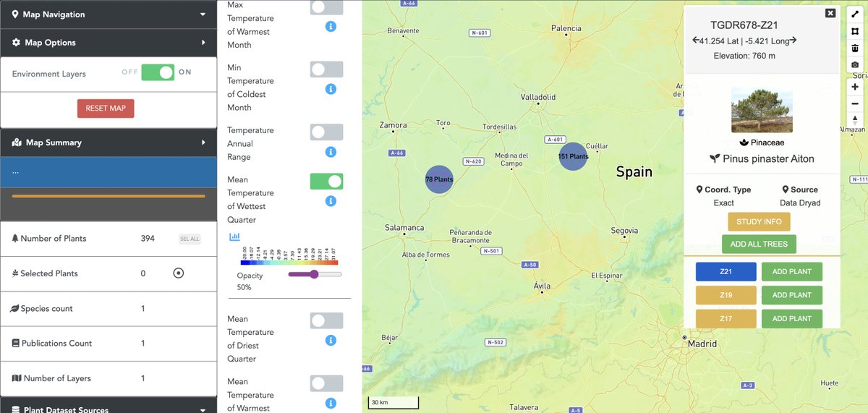
Task: Open STUDY INFO for this plant
Action: pyautogui.click(x=759, y=221)
